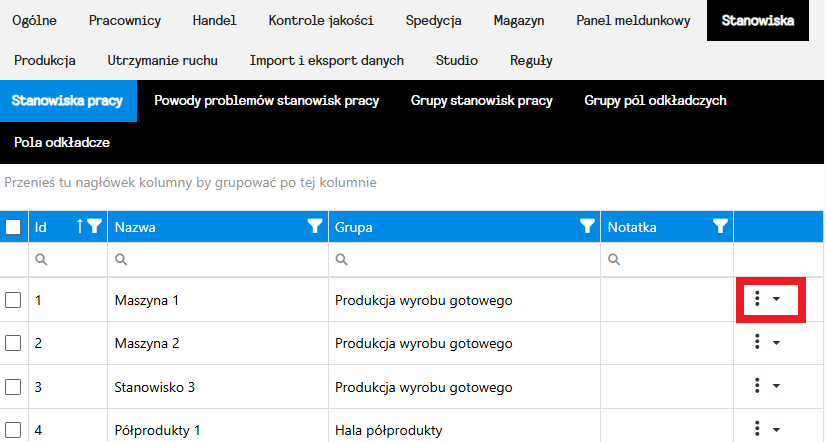The height and width of the screenshot is (442, 826).
Task: Click filter icon in Notatka column header
Action: pyautogui.click(x=720, y=227)
